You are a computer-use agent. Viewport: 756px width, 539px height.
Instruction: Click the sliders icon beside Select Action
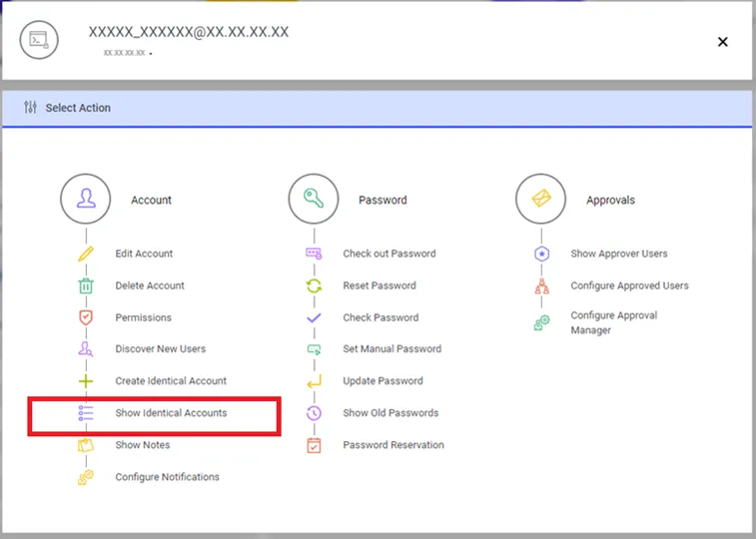30,107
